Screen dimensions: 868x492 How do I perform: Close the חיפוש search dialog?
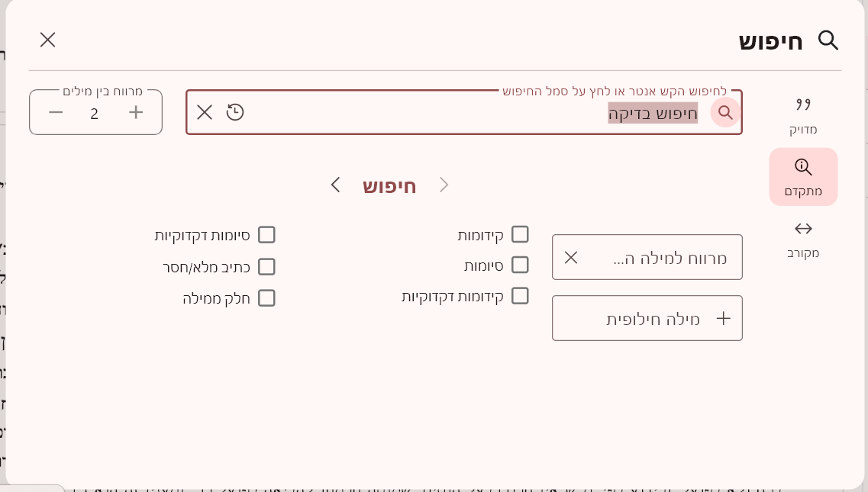click(x=48, y=40)
